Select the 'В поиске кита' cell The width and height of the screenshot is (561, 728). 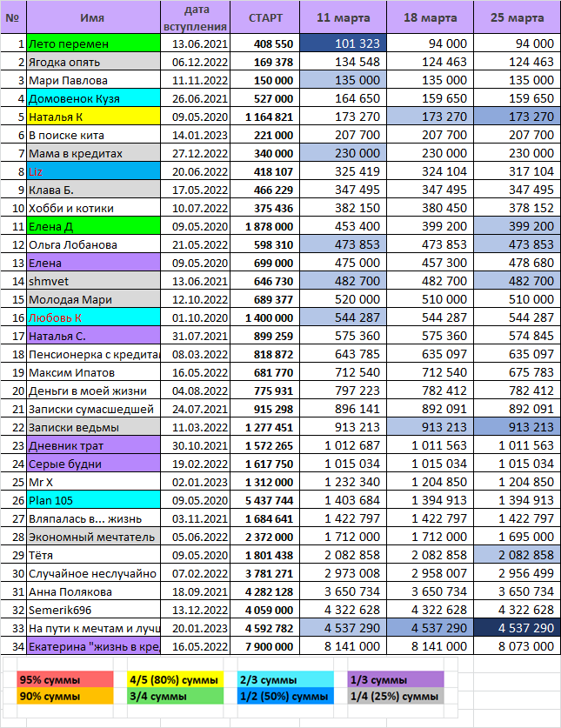click(93, 135)
